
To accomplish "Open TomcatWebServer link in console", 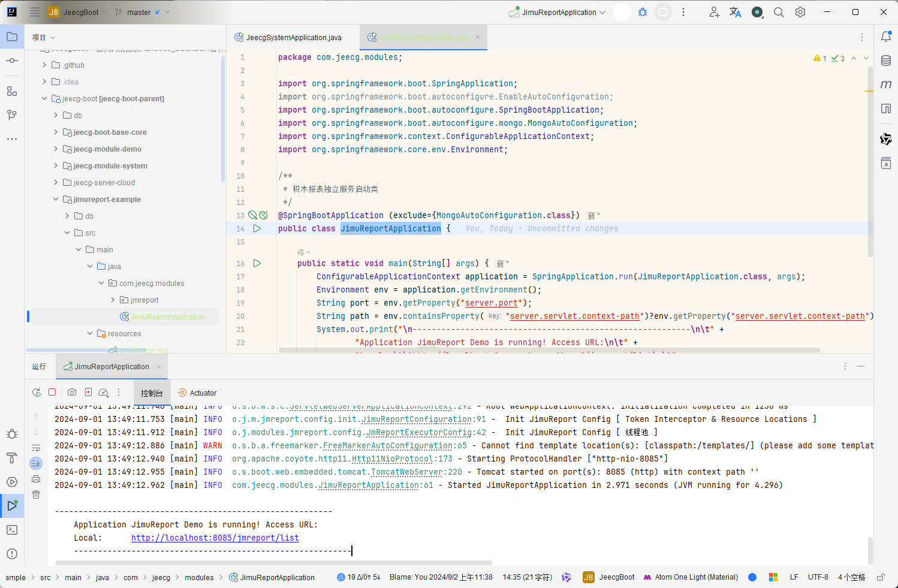I will [407, 472].
